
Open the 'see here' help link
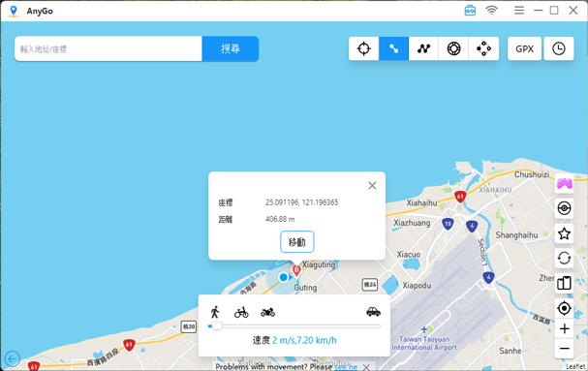pos(346,367)
